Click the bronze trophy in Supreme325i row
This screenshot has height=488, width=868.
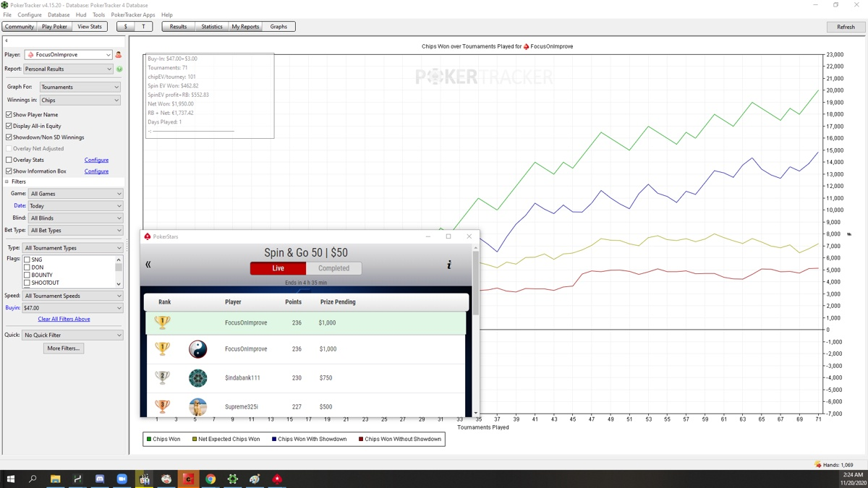pyautogui.click(x=163, y=406)
